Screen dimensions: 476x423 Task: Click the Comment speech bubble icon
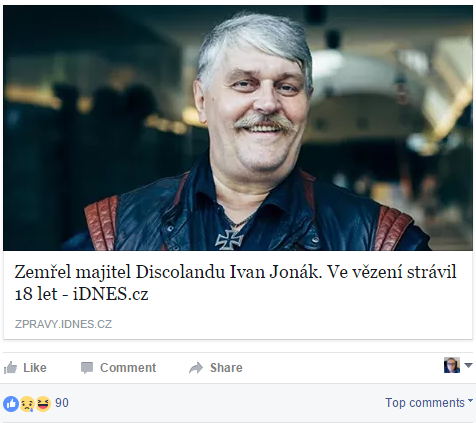point(87,368)
